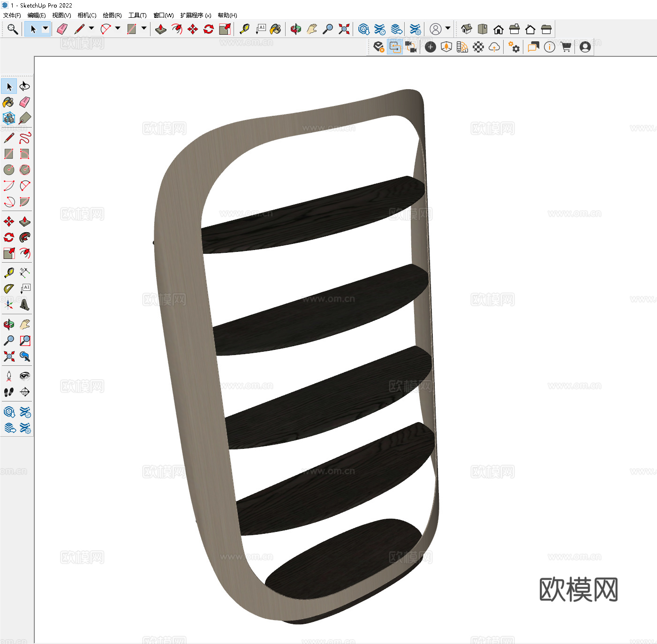This screenshot has height=644, width=657.
Task: Pick the Freehand drawing tool
Action: coord(25,138)
